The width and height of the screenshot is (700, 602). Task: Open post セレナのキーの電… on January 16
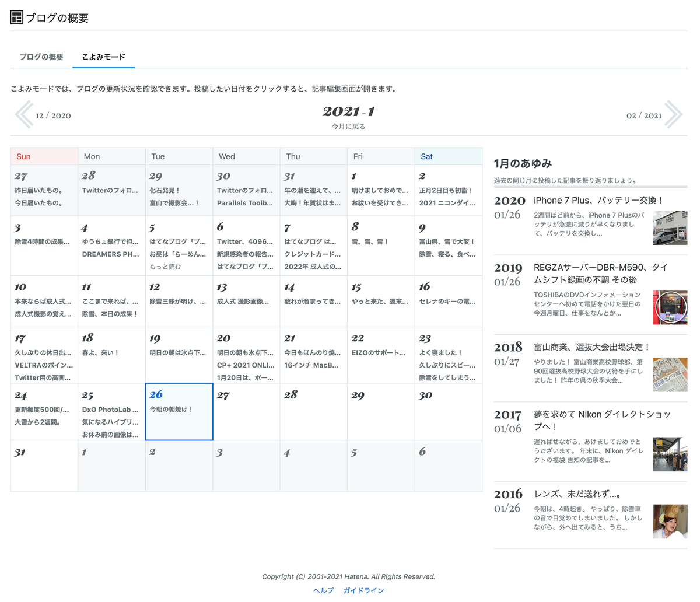tap(447, 302)
